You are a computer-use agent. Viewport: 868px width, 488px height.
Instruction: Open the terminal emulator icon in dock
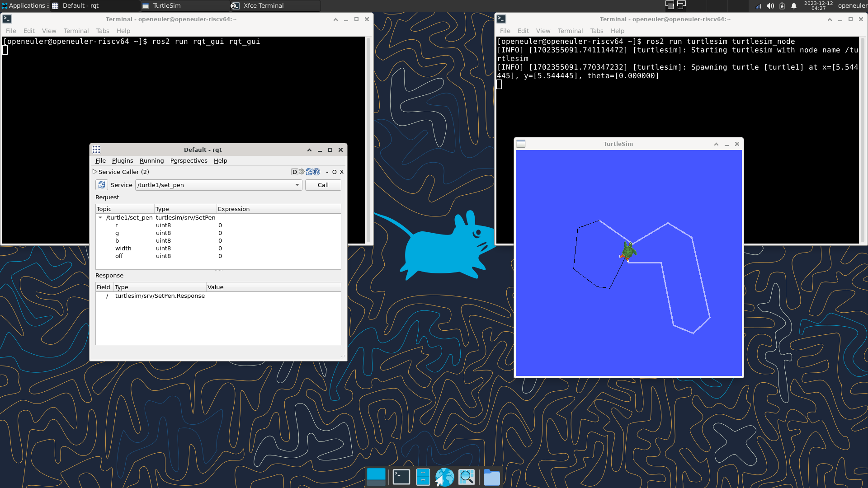pyautogui.click(x=401, y=477)
